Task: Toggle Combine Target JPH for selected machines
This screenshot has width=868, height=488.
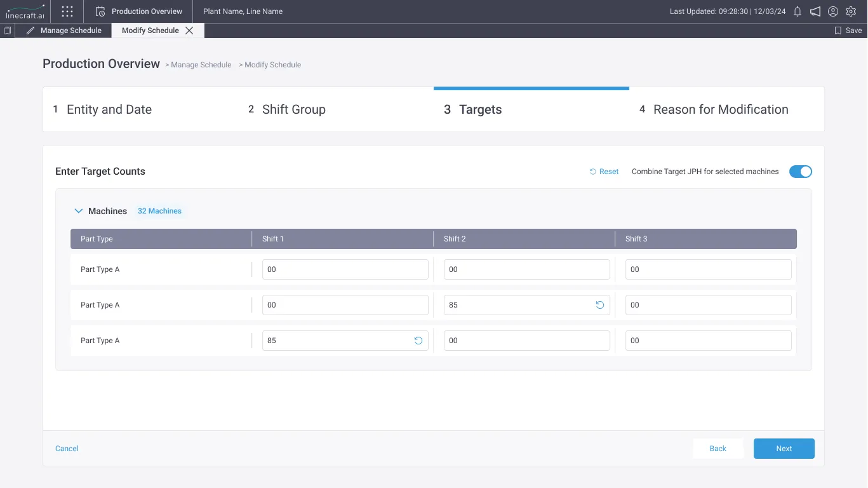Action: 800,172
